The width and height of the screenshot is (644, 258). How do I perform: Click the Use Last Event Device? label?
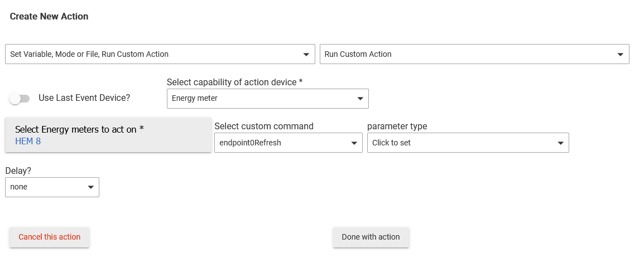[84, 98]
